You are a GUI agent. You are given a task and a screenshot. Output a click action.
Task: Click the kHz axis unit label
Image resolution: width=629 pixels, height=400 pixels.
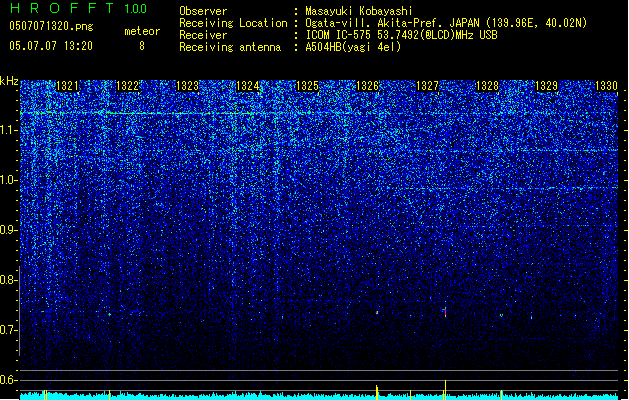[9, 81]
